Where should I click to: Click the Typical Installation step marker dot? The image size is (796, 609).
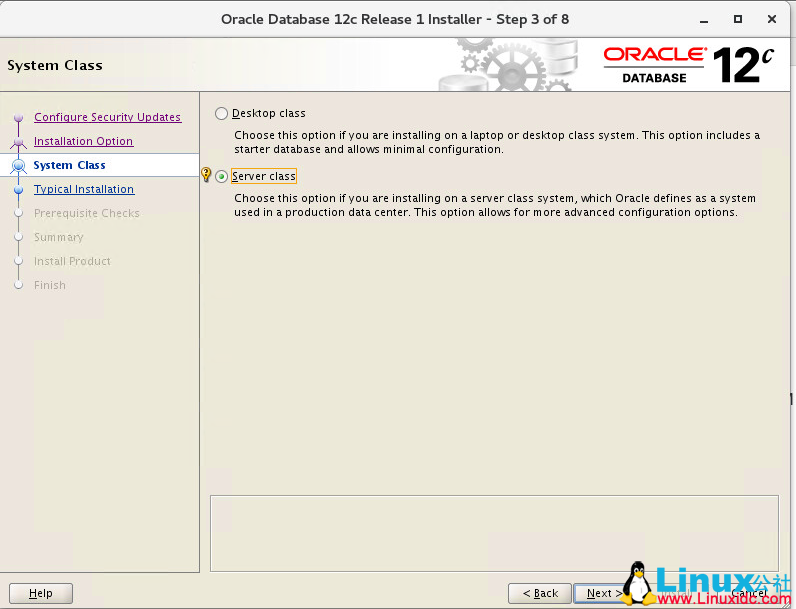pos(19,190)
